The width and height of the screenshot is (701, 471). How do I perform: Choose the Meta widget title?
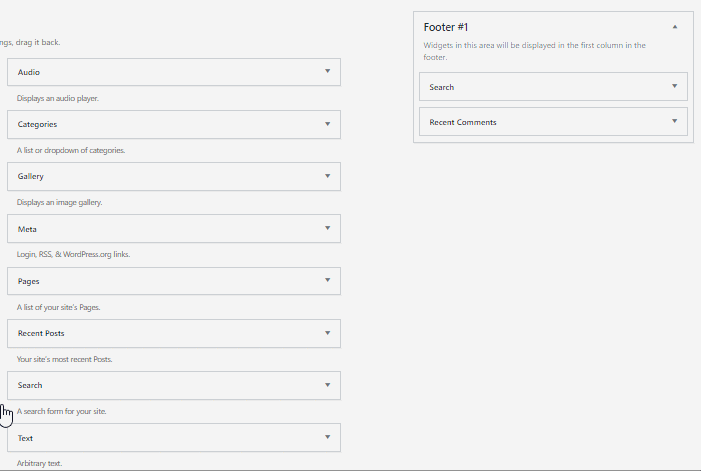[x=27, y=228]
